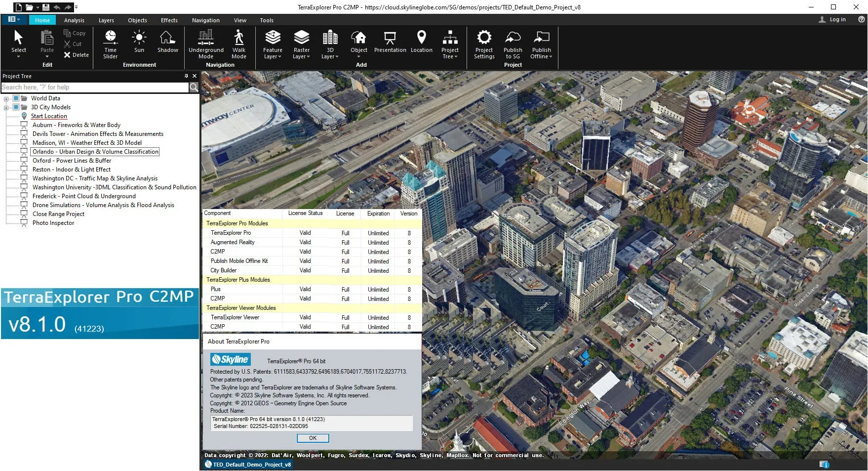The image size is (868, 471).
Task: Save the project with the floppy icon
Action: [46, 7]
